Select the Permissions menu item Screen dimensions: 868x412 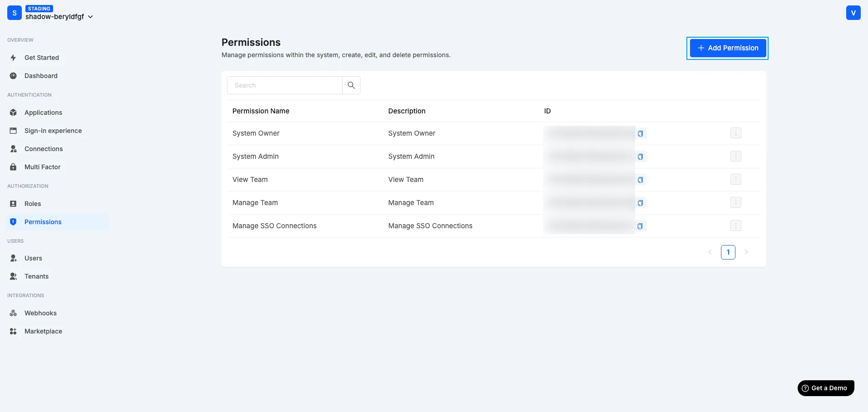[x=44, y=221]
